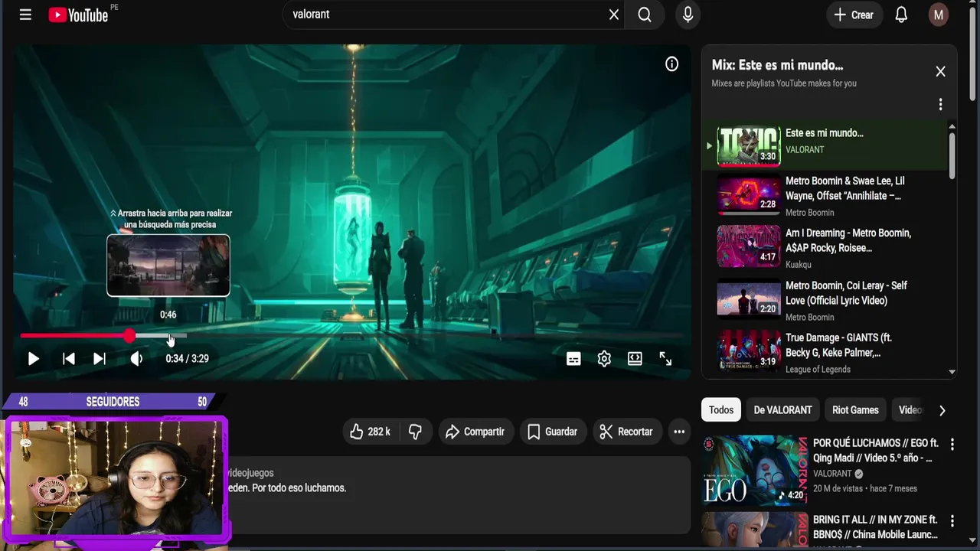Open the Crear menu
The image size is (980, 551).
coord(854,15)
